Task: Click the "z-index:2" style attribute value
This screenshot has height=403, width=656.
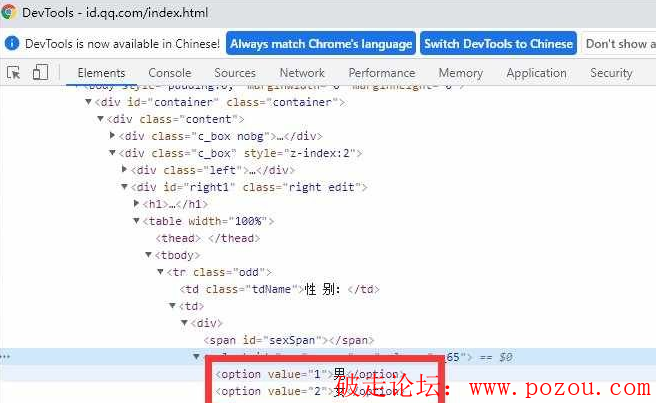Action: tap(320, 153)
